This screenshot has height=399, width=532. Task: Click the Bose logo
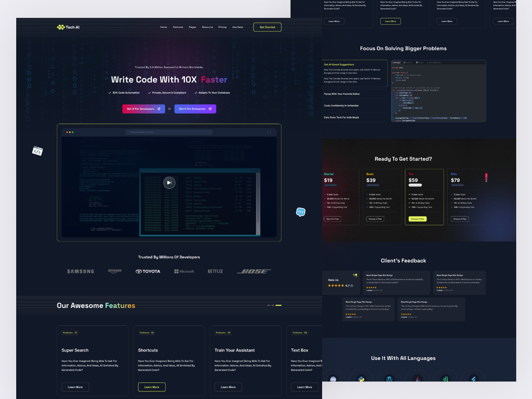(x=254, y=271)
